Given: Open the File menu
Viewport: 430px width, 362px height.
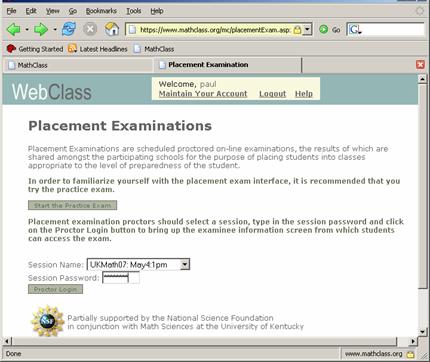Looking at the screenshot, I should [x=11, y=11].
